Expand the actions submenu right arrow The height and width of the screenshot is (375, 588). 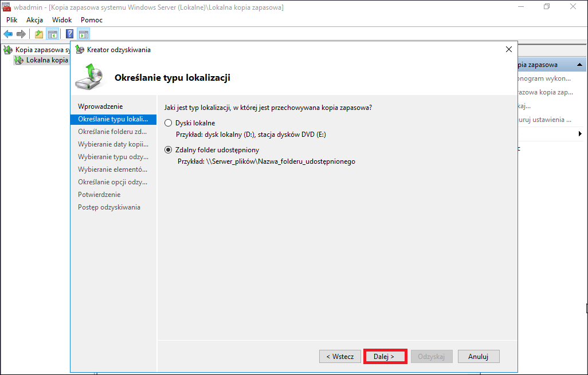(580, 134)
